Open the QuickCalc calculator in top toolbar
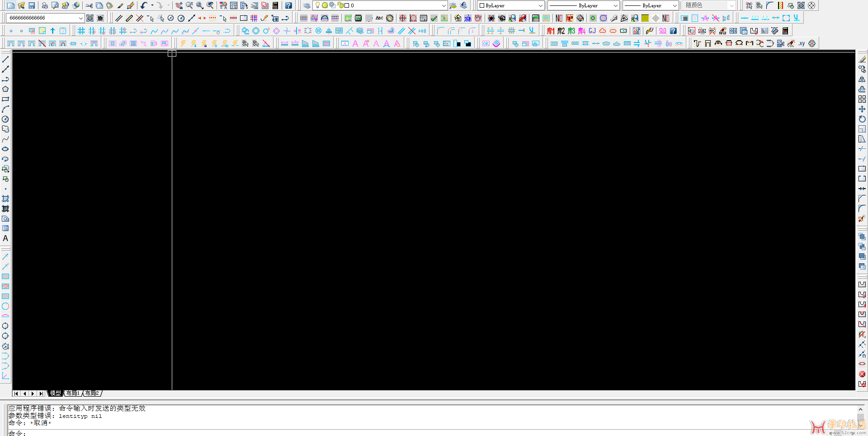 tap(275, 5)
